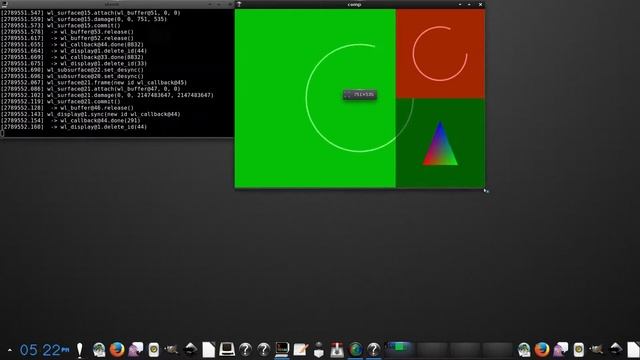640x360 pixels.
Task: Click the red panel with spinning arc
Action: [x=440, y=53]
